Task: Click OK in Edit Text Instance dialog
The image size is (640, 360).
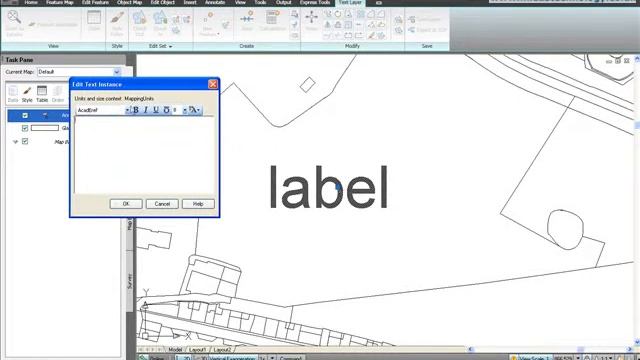Action: tap(126, 204)
